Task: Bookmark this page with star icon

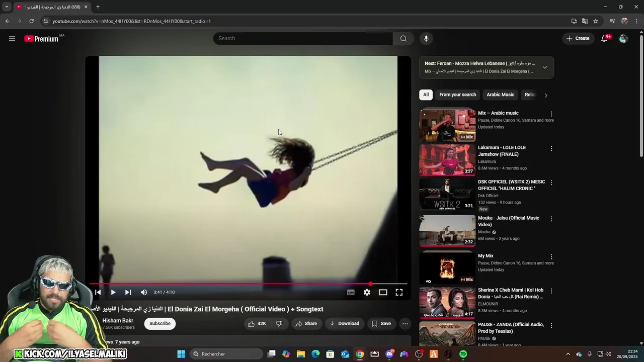Action: [x=596, y=21]
